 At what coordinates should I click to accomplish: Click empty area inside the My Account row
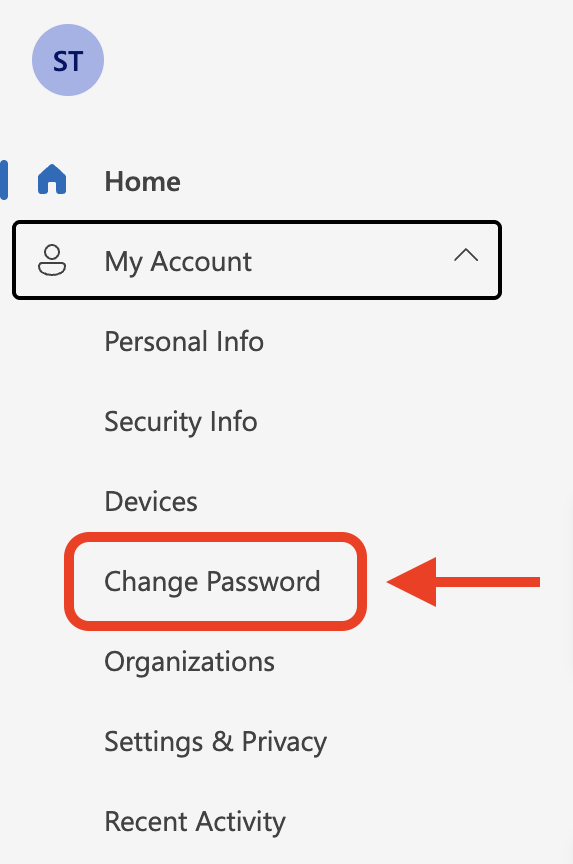[353, 261]
